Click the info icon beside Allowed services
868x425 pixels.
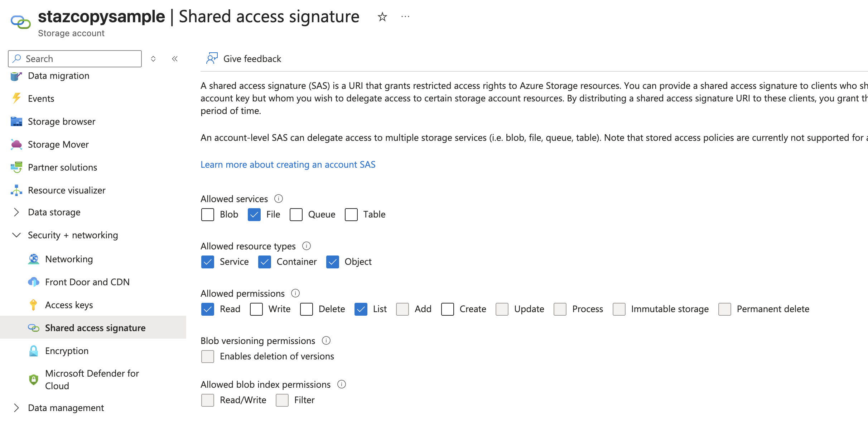pos(279,199)
